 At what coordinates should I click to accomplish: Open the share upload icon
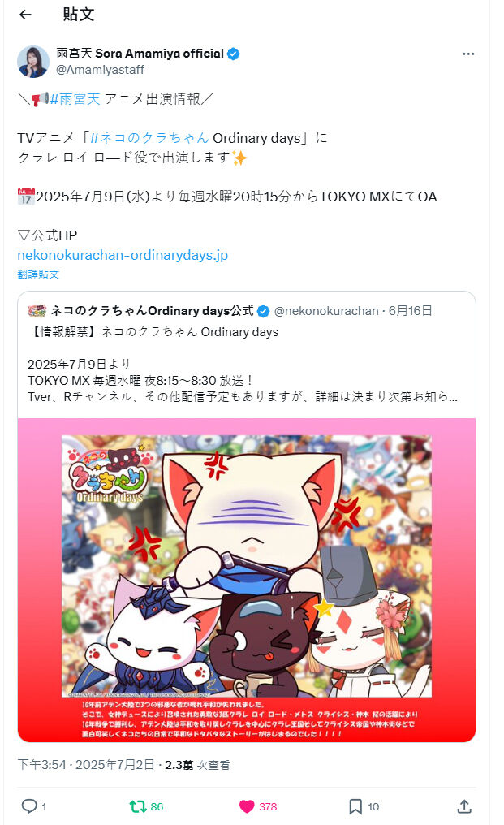pyautogui.click(x=464, y=806)
